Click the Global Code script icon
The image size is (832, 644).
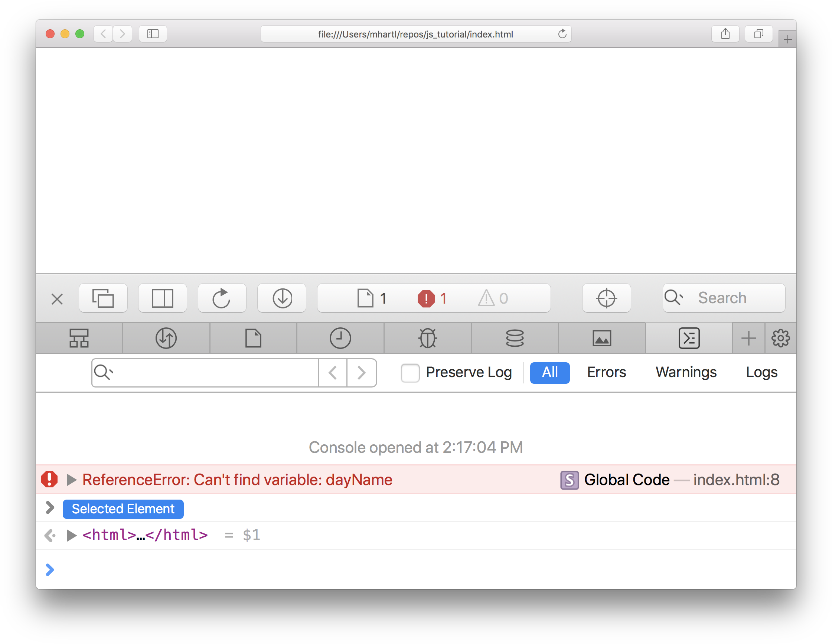(x=570, y=480)
